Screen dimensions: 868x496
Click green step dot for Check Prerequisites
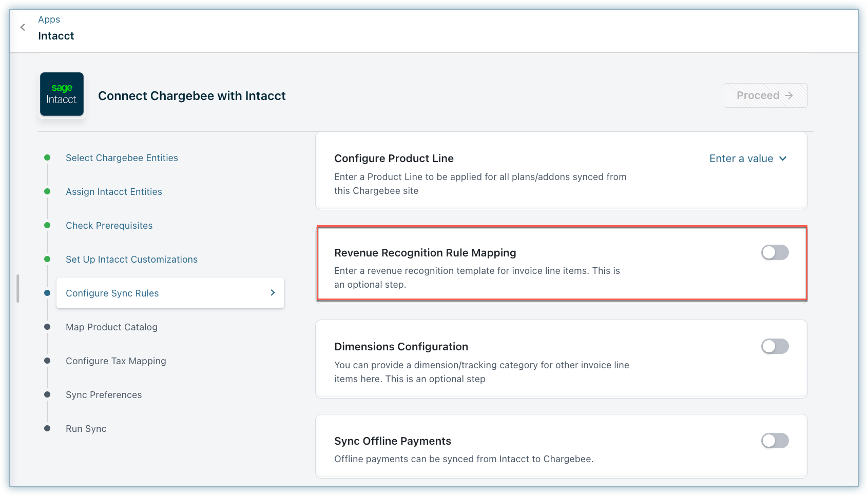tap(47, 226)
